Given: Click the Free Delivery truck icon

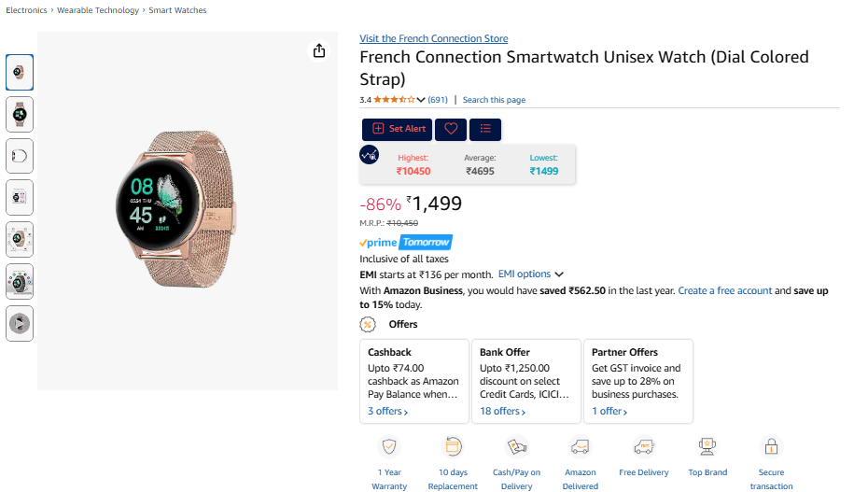Looking at the screenshot, I should tap(644, 446).
